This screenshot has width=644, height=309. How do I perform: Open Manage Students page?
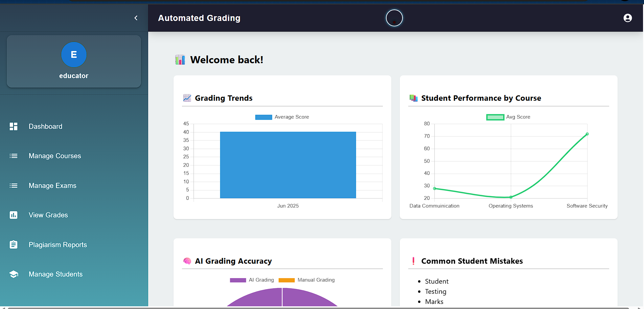74,274
